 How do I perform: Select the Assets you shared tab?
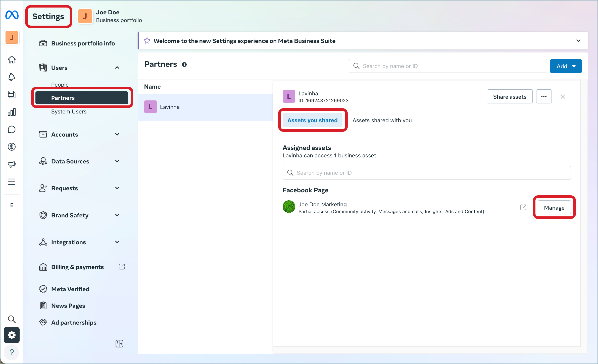(313, 120)
